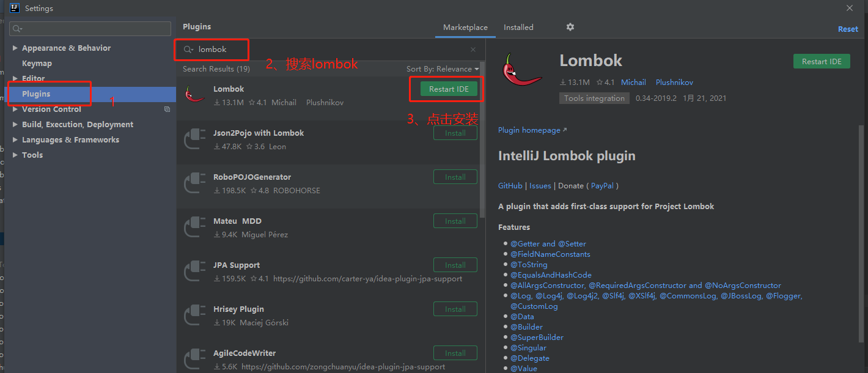Screen dimensions: 868x373
Task: Open the Issues link
Action: (x=540, y=185)
